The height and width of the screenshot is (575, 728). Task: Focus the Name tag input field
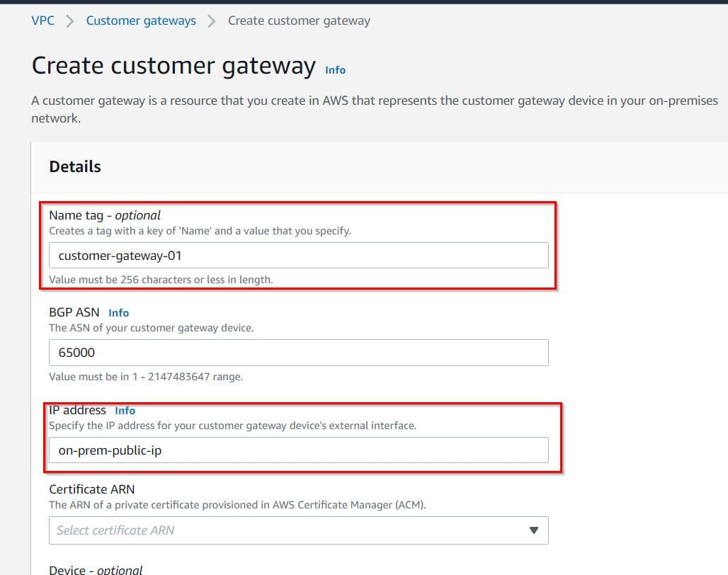click(x=297, y=255)
